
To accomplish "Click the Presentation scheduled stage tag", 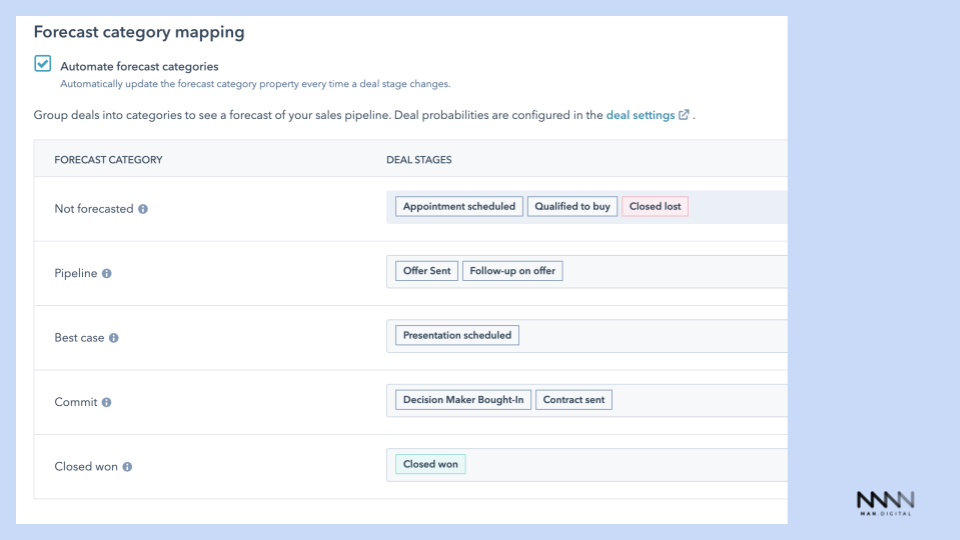I will point(457,336).
